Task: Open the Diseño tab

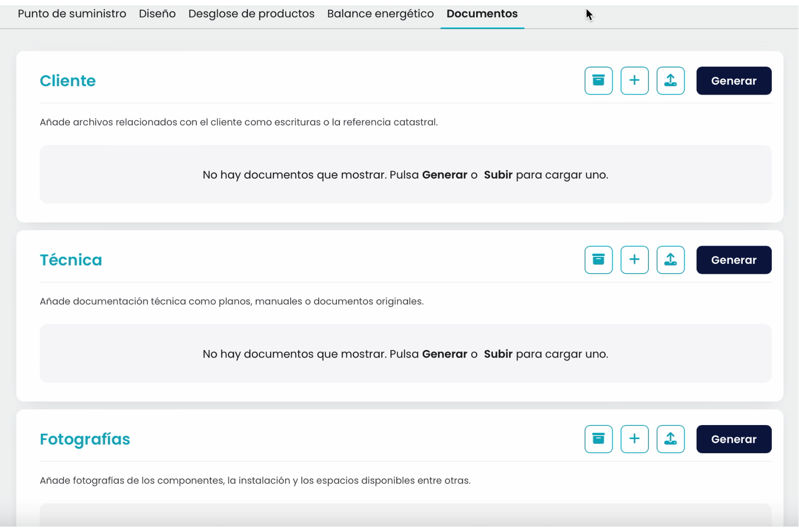Action: (x=157, y=14)
